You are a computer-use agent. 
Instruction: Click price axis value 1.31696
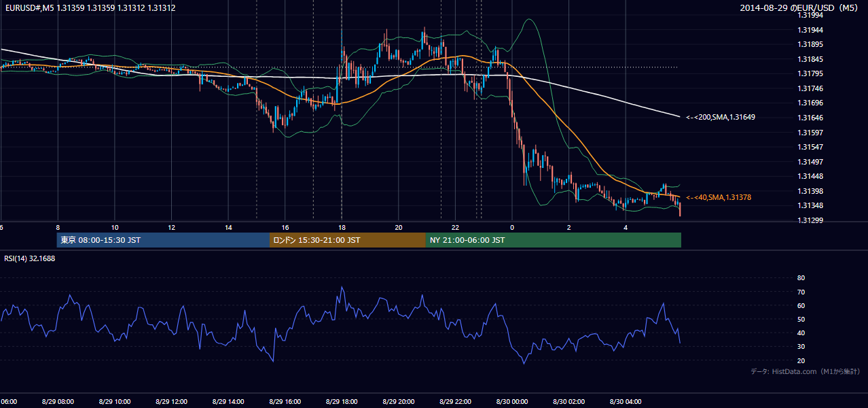tap(810, 103)
